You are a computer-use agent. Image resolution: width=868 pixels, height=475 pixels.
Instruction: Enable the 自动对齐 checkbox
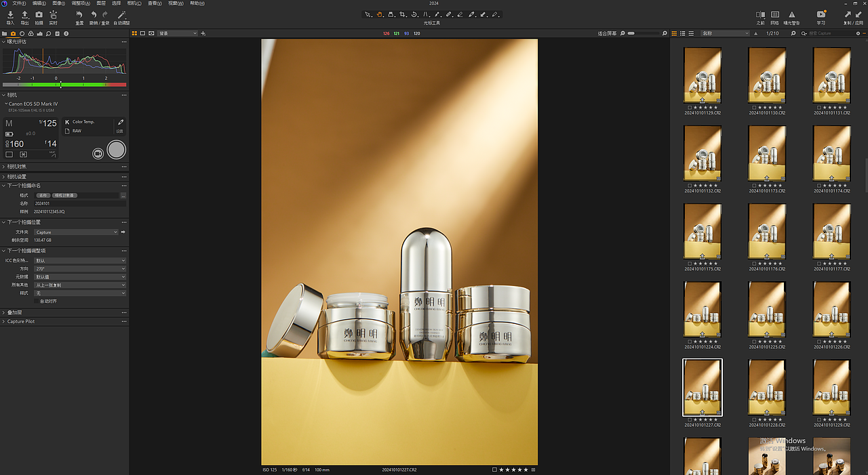pyautogui.click(x=37, y=301)
